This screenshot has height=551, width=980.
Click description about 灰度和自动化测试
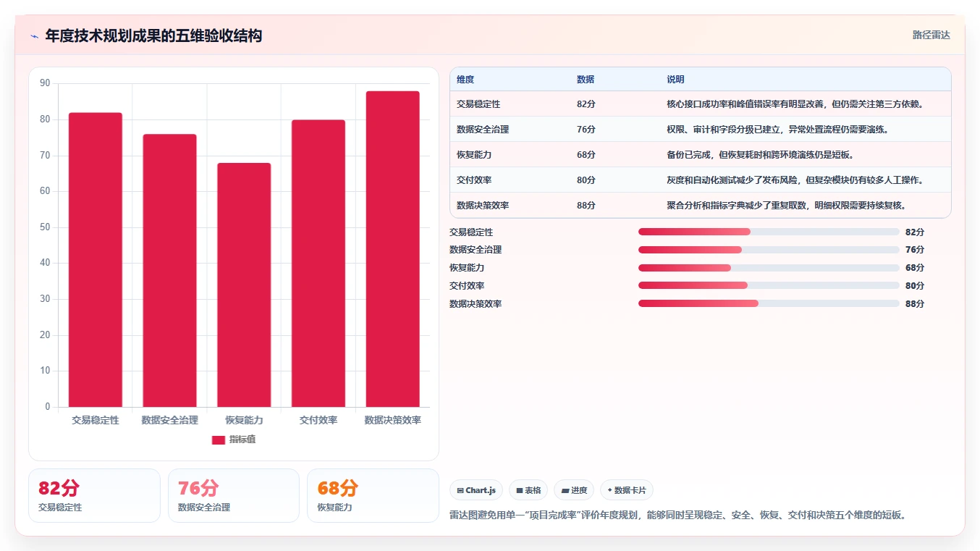(795, 180)
